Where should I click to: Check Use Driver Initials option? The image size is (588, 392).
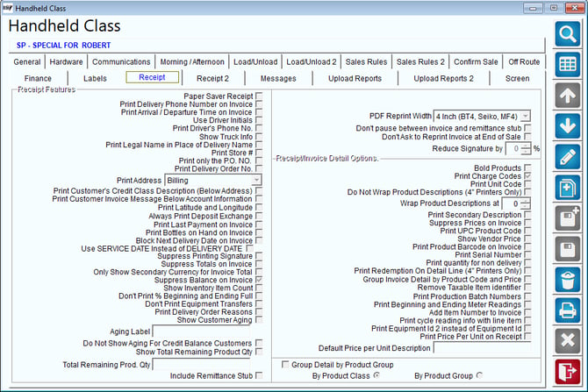[x=259, y=120]
